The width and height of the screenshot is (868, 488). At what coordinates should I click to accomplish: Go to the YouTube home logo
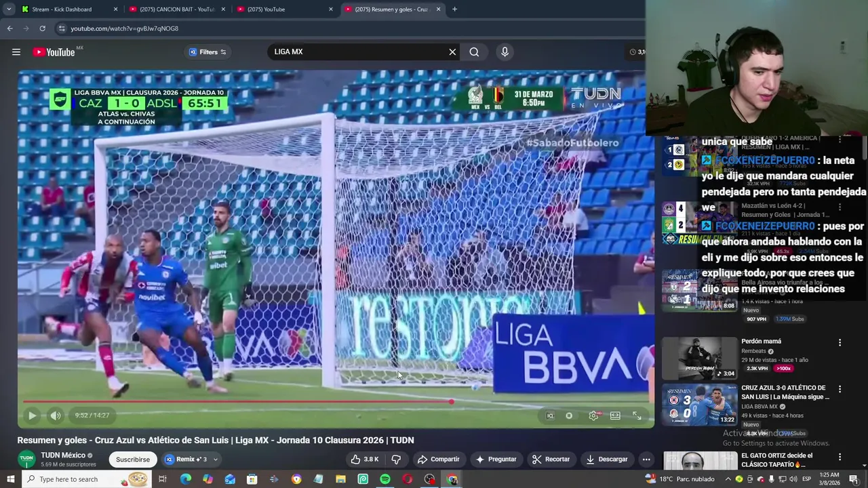pyautogui.click(x=54, y=52)
